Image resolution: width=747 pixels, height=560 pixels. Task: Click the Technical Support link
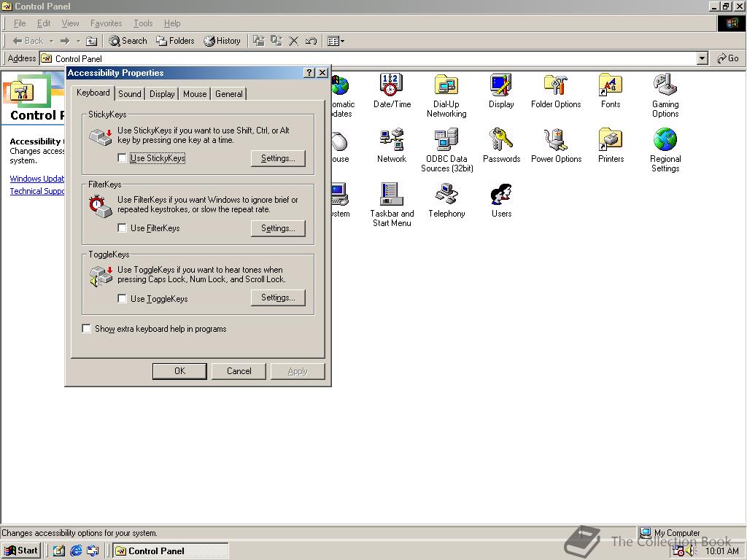pos(37,191)
